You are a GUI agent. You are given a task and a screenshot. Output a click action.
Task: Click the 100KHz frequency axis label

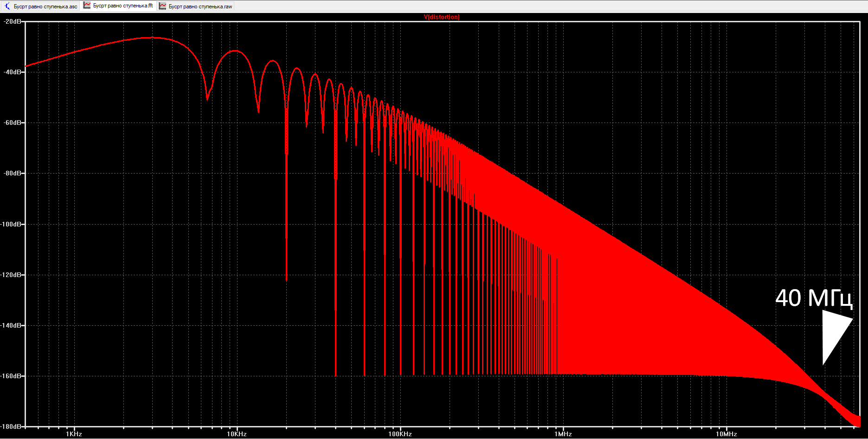pos(400,434)
